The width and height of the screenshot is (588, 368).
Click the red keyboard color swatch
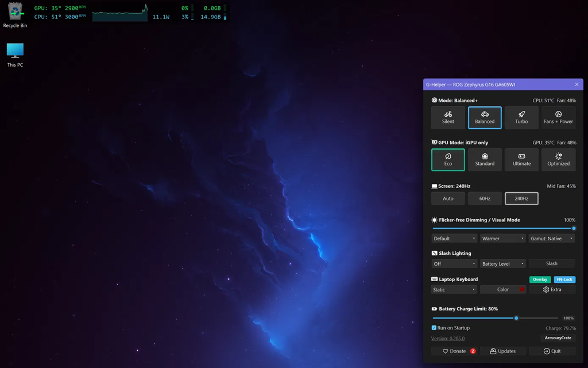521,290
